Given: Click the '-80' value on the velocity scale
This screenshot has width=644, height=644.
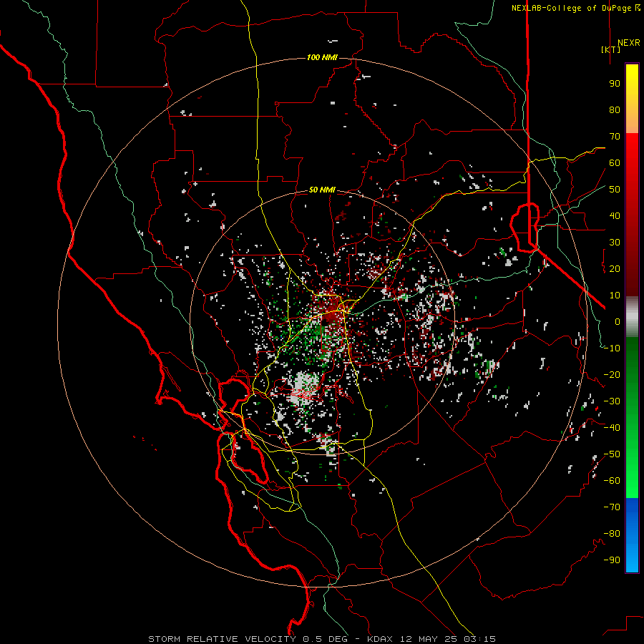Looking at the screenshot, I should click(x=612, y=534).
